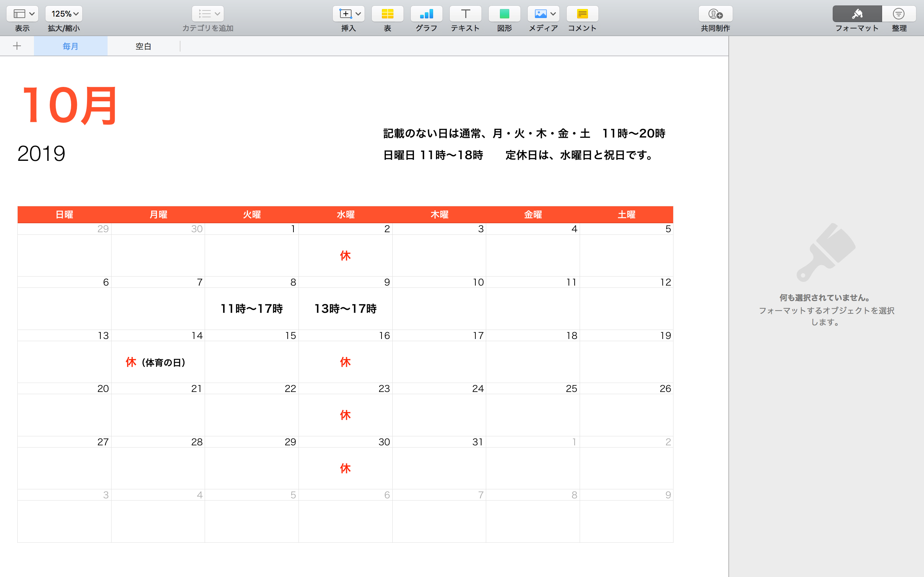The image size is (924, 577).
Task: Open the 空白 sheet tab
Action: pyautogui.click(x=143, y=46)
